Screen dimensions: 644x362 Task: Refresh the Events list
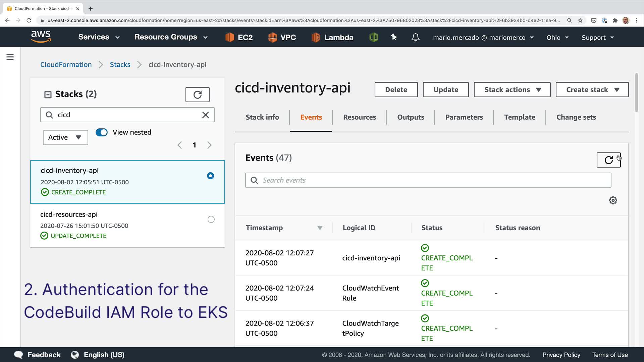click(x=608, y=160)
